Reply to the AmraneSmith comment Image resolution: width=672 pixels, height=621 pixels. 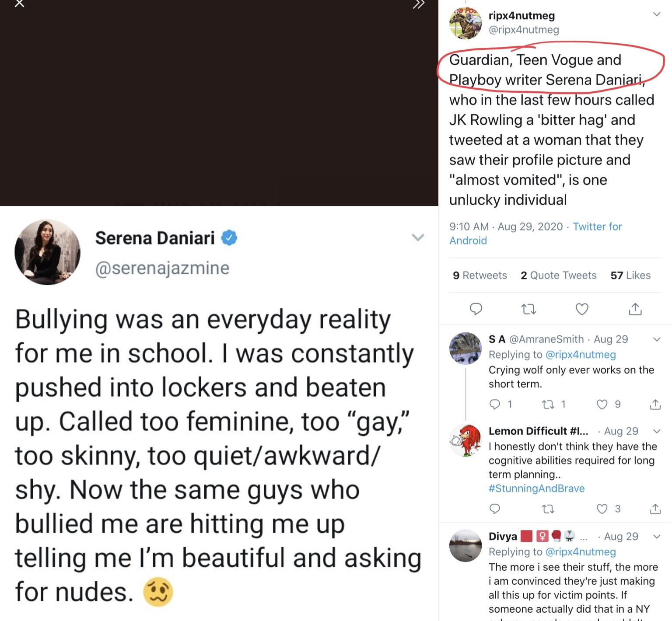(495, 405)
